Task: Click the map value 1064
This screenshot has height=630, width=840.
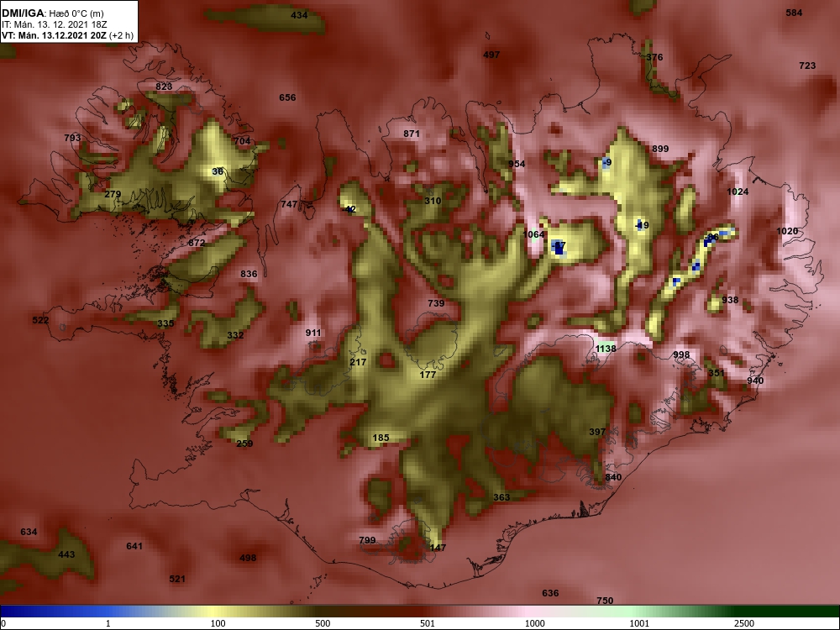Action: [x=533, y=234]
